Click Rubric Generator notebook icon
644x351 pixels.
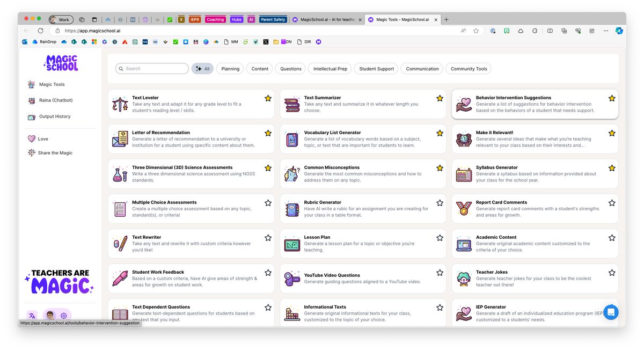[292, 209]
